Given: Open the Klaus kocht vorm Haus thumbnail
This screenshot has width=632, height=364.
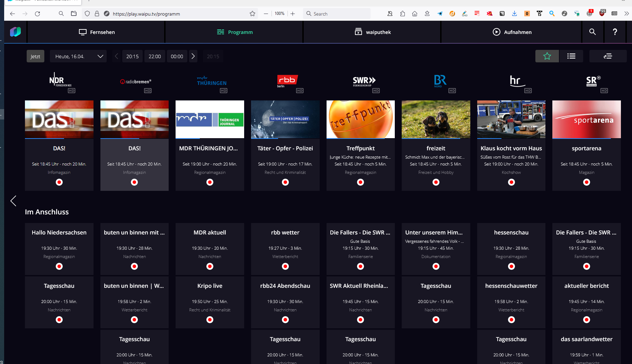Looking at the screenshot, I should tap(511, 119).
